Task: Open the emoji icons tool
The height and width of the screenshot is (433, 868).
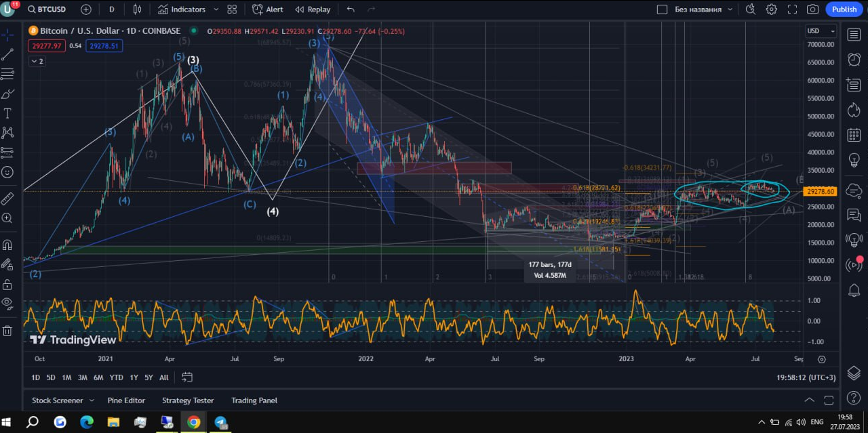Action: pyautogui.click(x=7, y=172)
